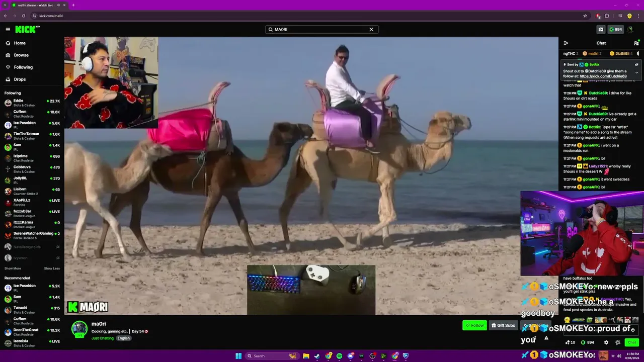
Task: Collapse following list with Show Less
Action: point(52,268)
